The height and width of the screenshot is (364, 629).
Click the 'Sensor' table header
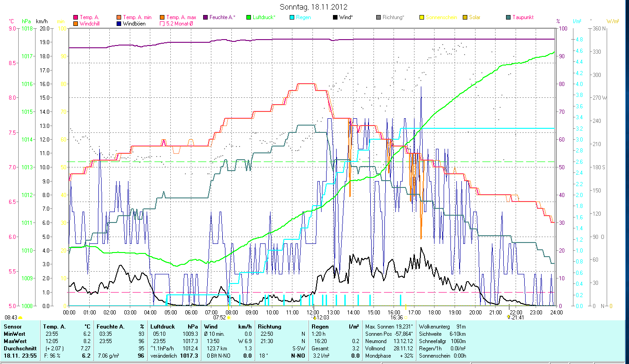(12, 327)
